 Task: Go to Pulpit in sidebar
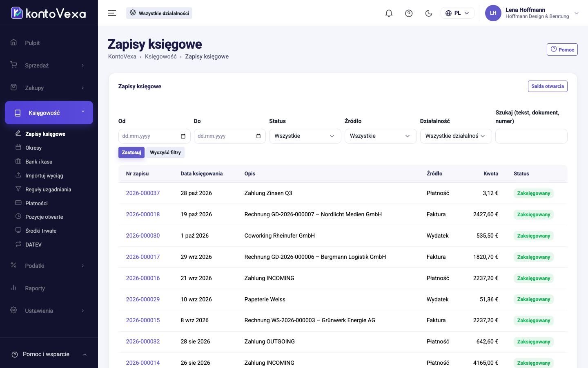click(x=49, y=43)
